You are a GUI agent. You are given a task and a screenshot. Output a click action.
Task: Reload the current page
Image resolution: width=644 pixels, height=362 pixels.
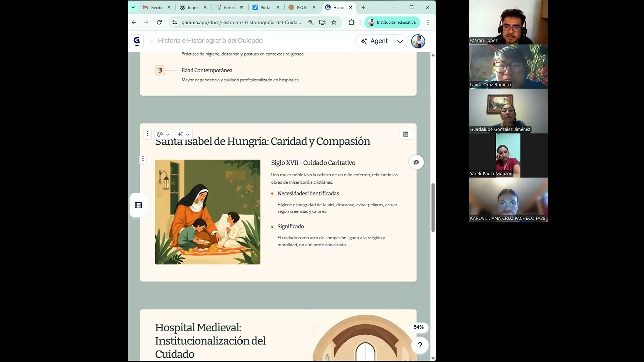click(x=159, y=22)
